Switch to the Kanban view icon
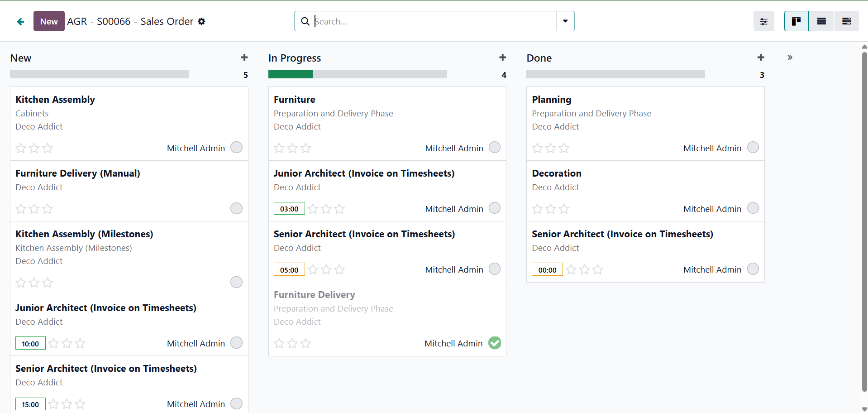 click(x=796, y=21)
